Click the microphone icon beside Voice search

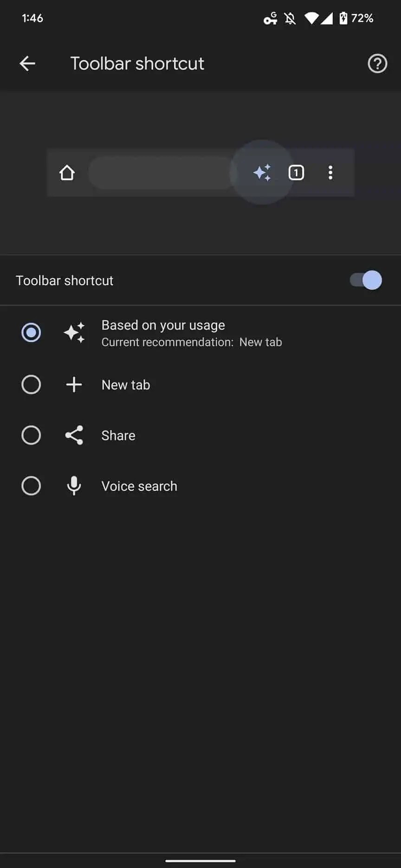tap(74, 485)
